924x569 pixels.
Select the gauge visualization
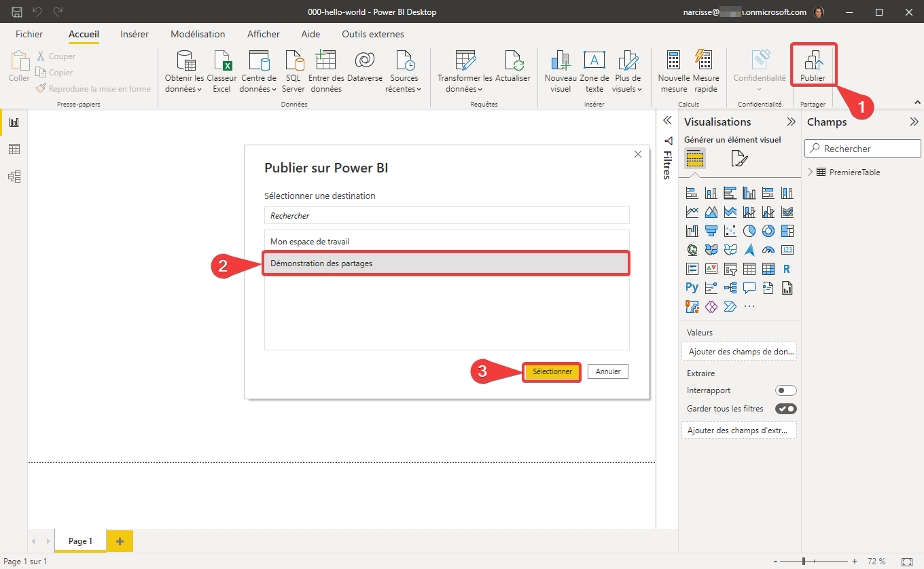pyautogui.click(x=768, y=250)
